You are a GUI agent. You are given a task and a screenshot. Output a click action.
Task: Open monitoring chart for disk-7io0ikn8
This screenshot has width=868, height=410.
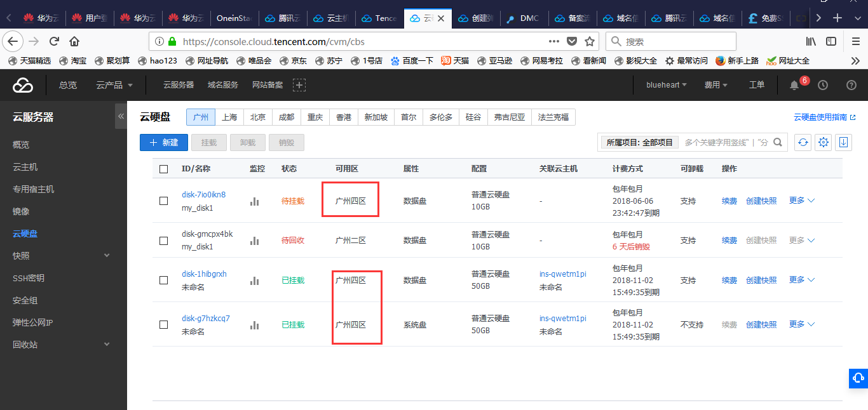(x=255, y=201)
